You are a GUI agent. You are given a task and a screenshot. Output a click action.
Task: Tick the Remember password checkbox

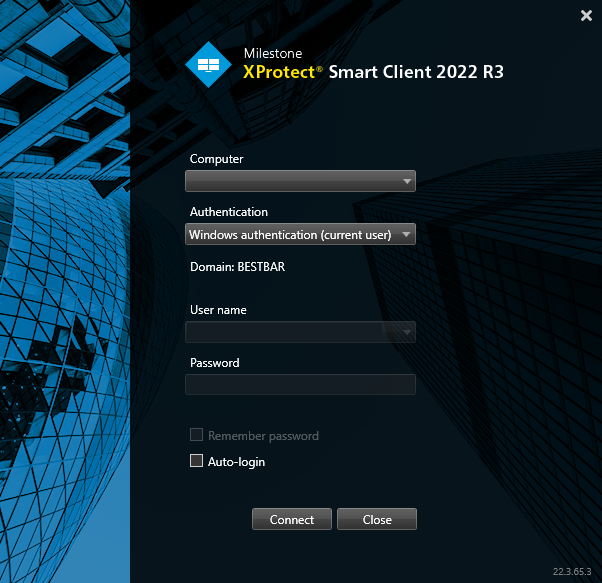(197, 435)
